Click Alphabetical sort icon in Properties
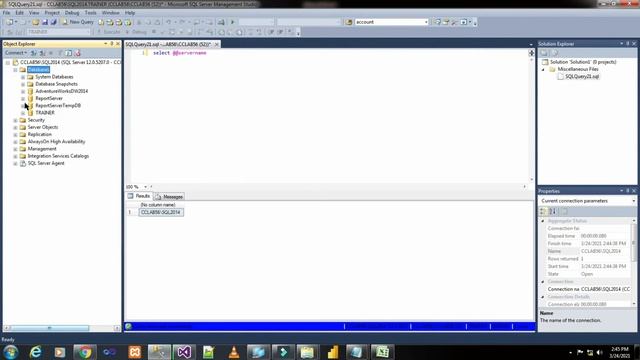This screenshot has height=360, width=640. [553, 211]
